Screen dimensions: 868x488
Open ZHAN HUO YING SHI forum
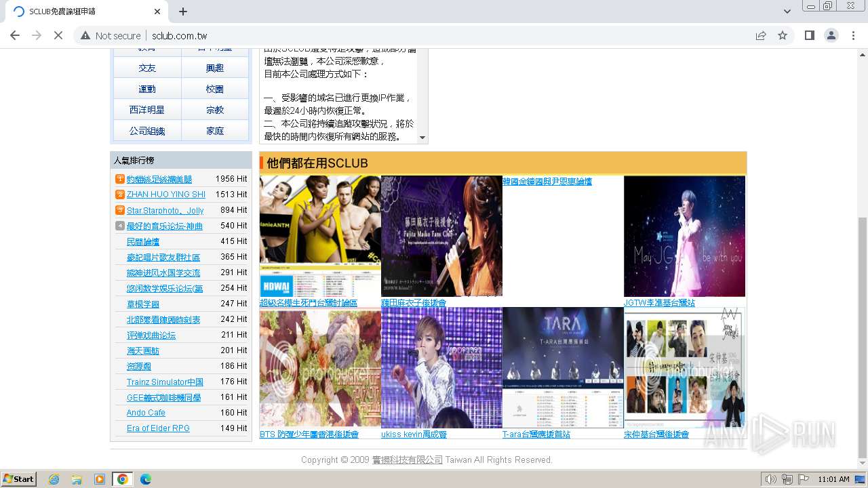pos(166,195)
